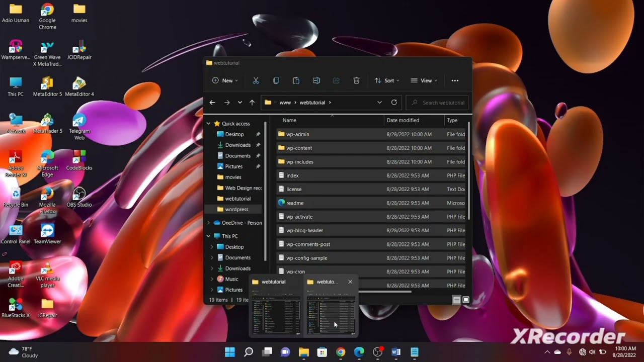Go up one folder level arrow
The width and height of the screenshot is (644, 362).
click(252, 103)
